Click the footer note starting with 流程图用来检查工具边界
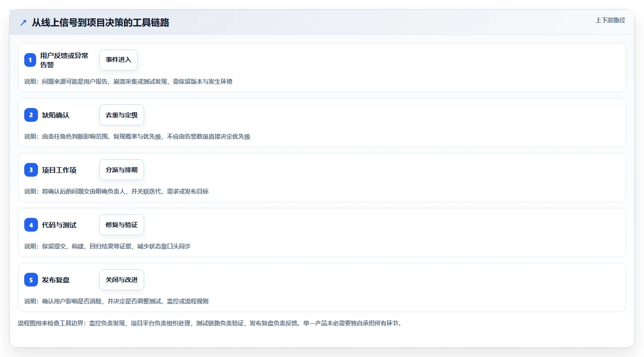Viewport: 644px width, 357px height. [x=210, y=323]
